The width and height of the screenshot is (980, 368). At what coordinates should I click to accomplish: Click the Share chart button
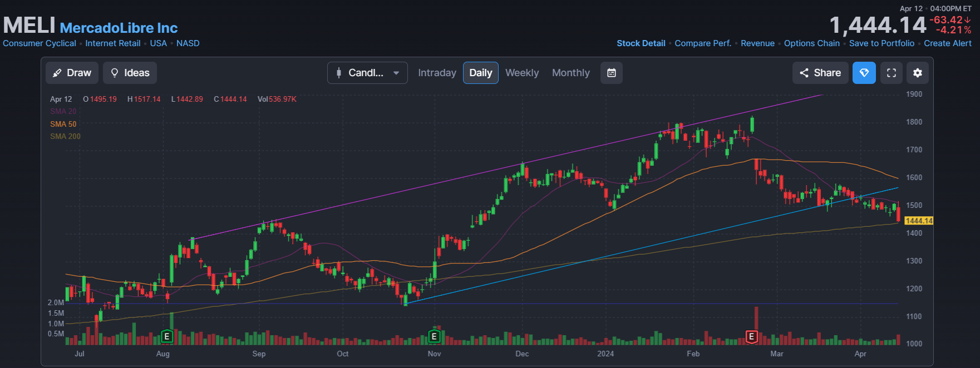tap(820, 73)
